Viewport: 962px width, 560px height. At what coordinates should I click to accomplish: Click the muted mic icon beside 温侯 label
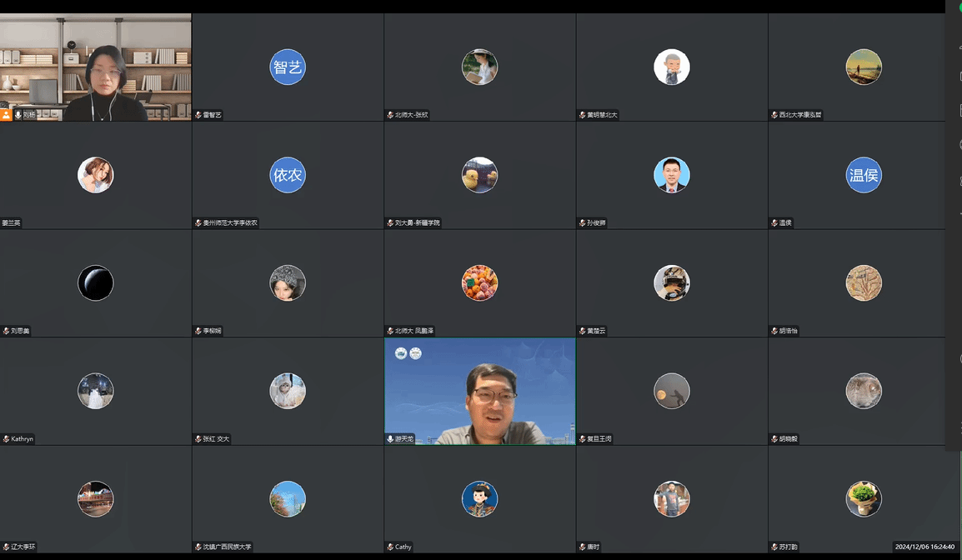774,223
